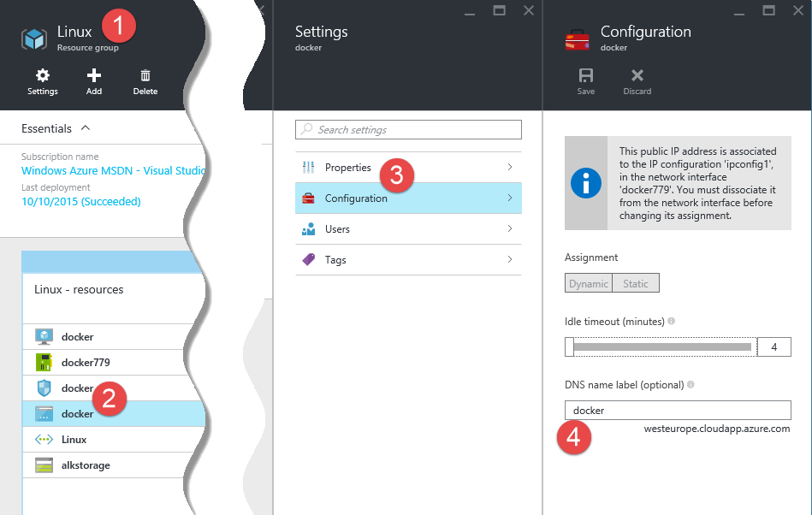Screen dimensions: 812x515
Task: Click the Configuration blade toolbox header icon
Action: tap(578, 40)
